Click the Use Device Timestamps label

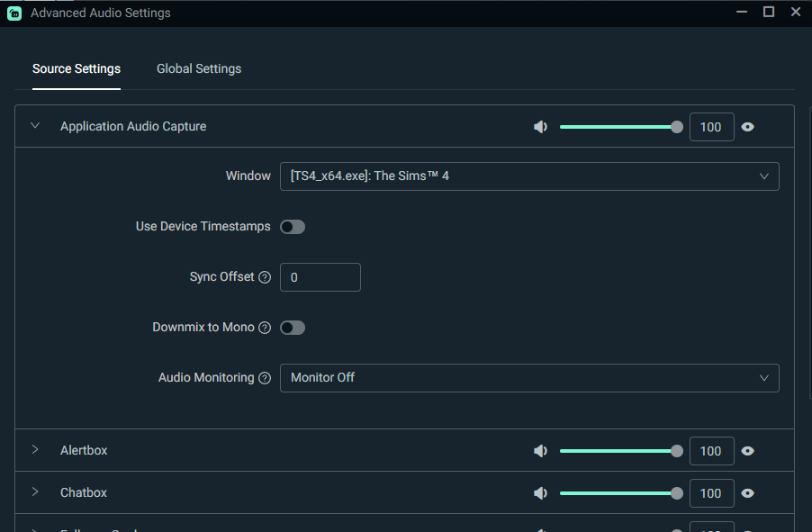(x=203, y=226)
